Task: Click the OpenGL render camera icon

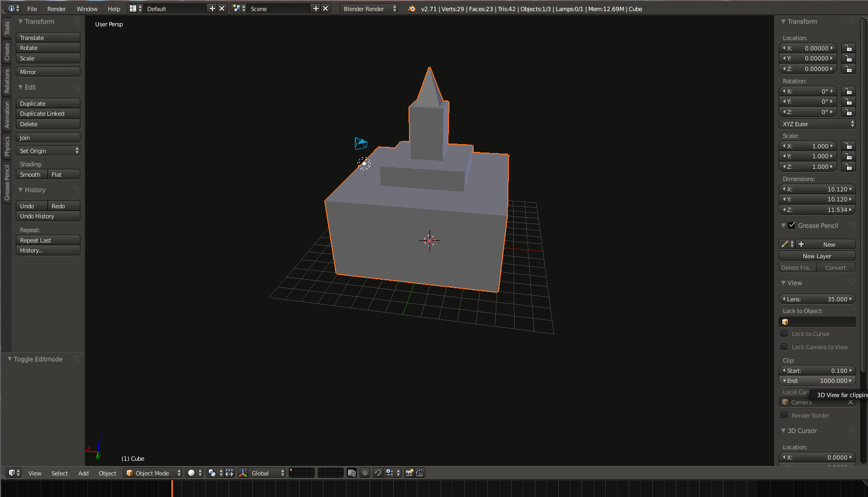Action: 409,473
